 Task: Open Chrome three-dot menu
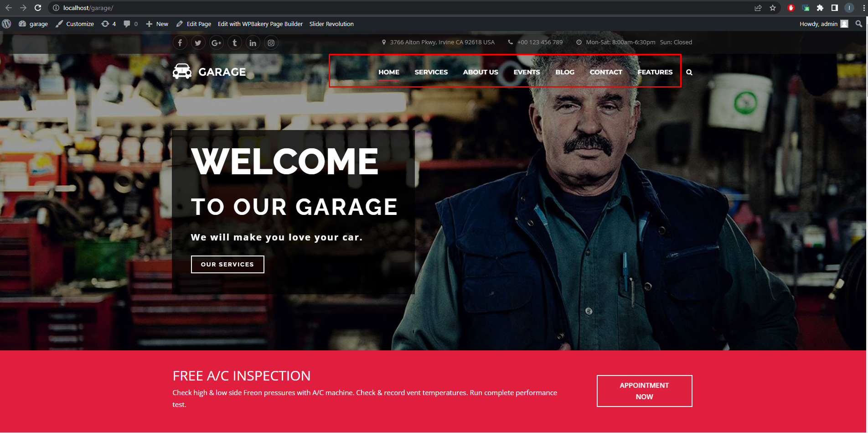[864, 8]
